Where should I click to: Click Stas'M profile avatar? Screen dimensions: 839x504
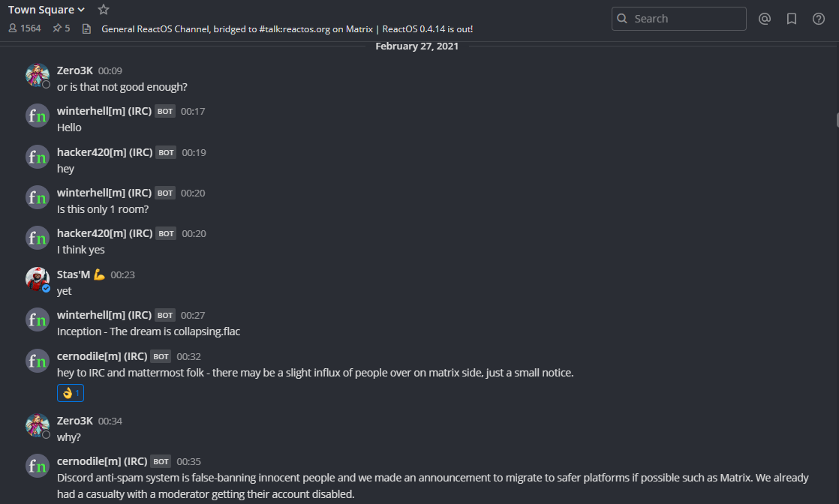[x=38, y=279]
